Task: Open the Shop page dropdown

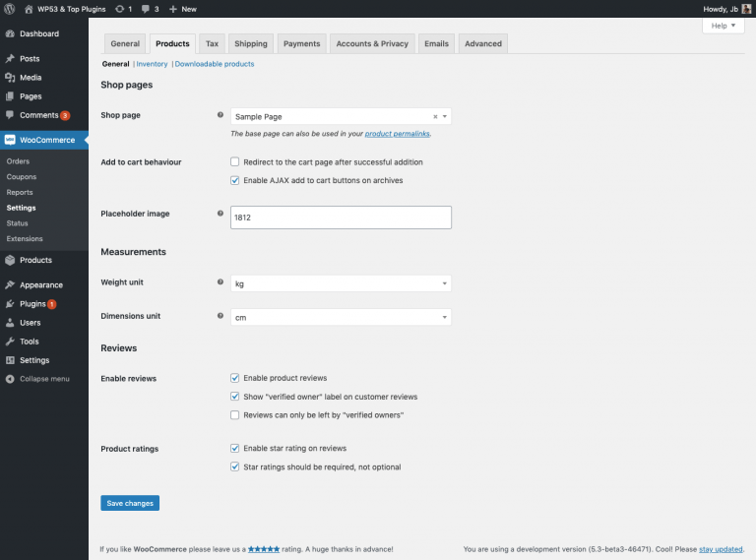Action: pos(341,117)
